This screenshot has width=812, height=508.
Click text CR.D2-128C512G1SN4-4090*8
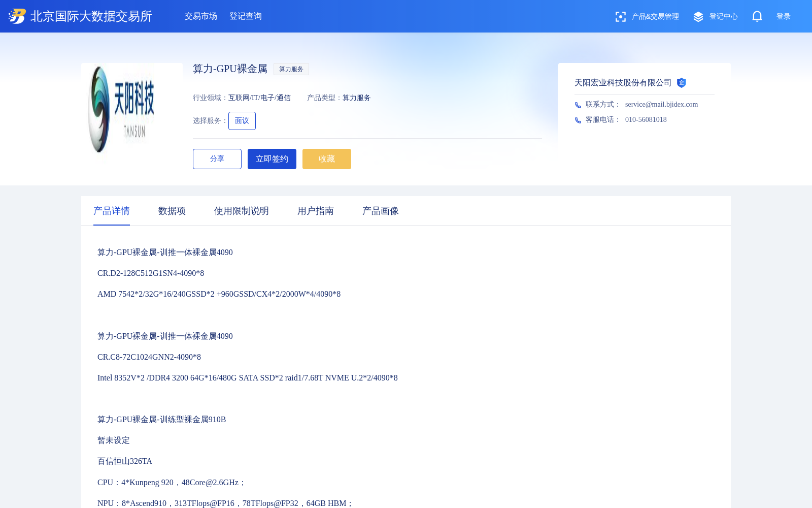[x=151, y=273]
